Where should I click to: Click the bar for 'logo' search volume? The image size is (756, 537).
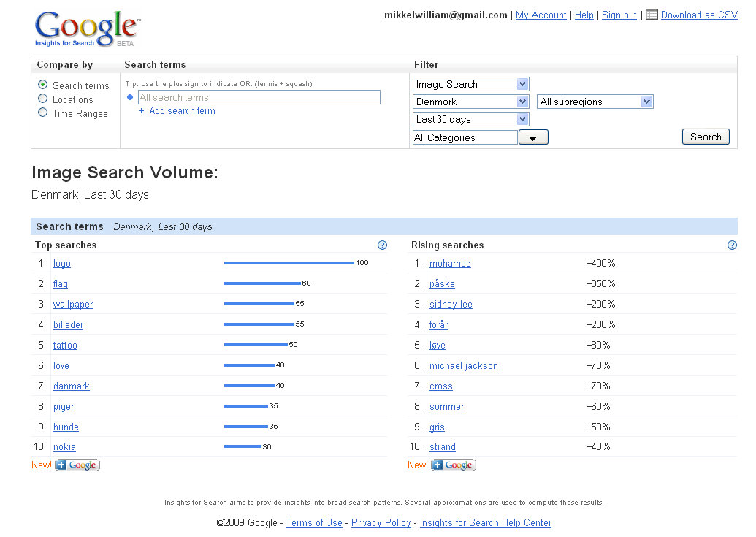289,263
